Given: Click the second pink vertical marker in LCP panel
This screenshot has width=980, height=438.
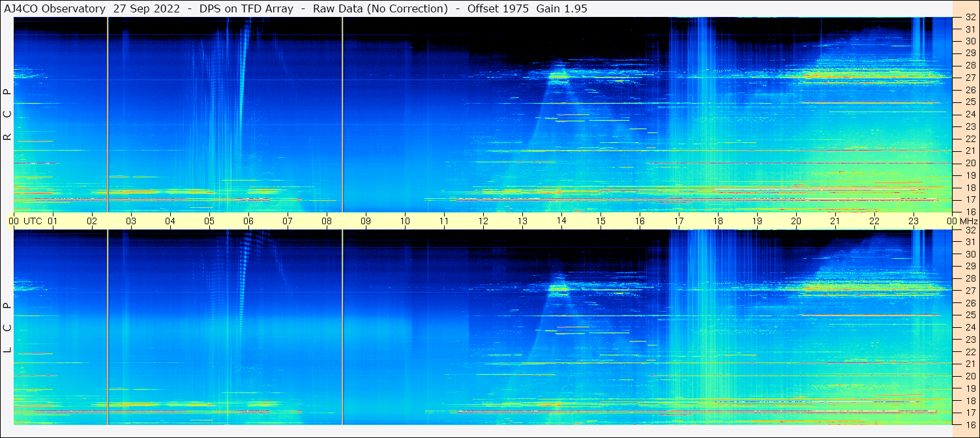Looking at the screenshot, I should coord(342,327).
